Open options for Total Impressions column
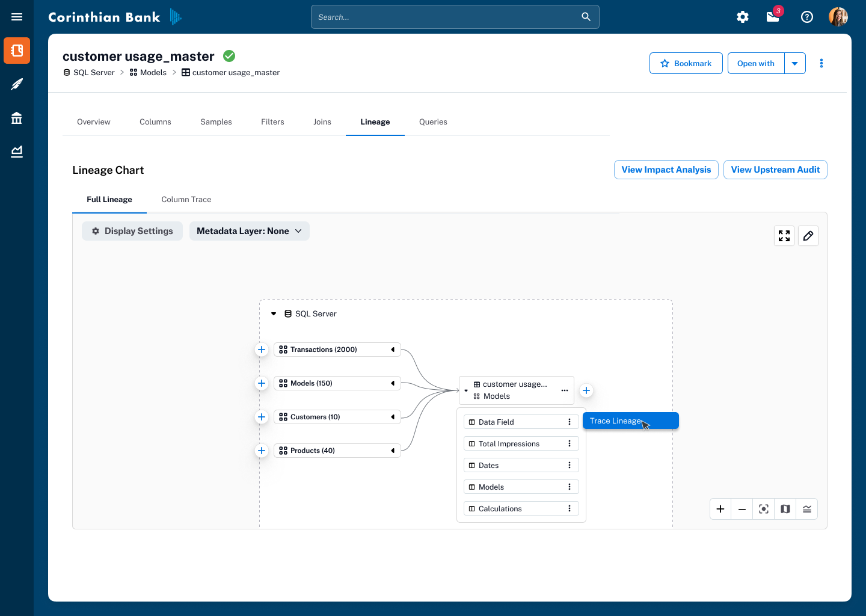The height and width of the screenshot is (616, 866). click(570, 443)
